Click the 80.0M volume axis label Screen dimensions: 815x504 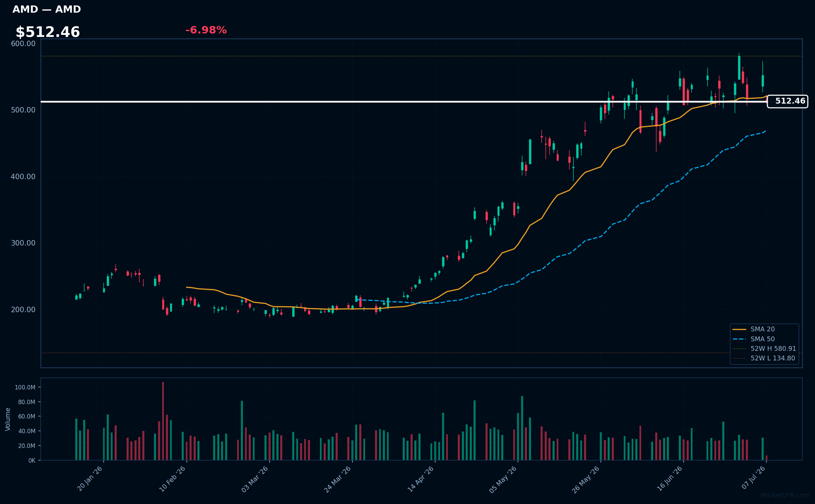click(27, 402)
